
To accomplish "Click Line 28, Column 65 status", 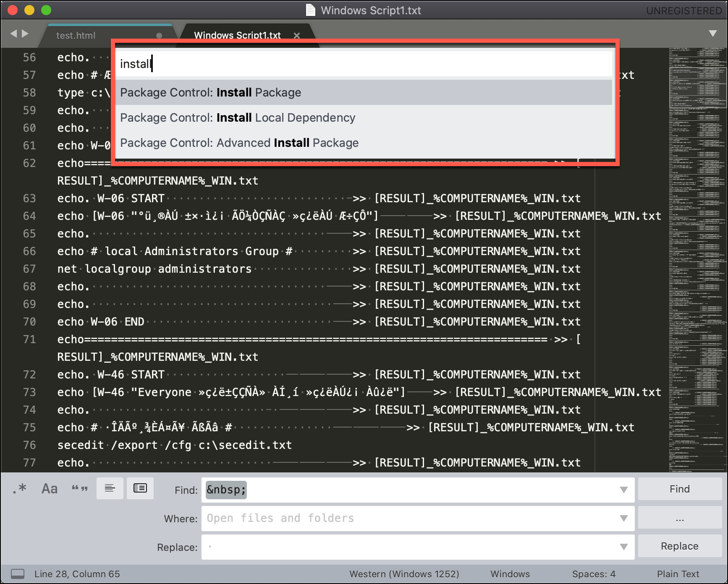I will coord(77,574).
